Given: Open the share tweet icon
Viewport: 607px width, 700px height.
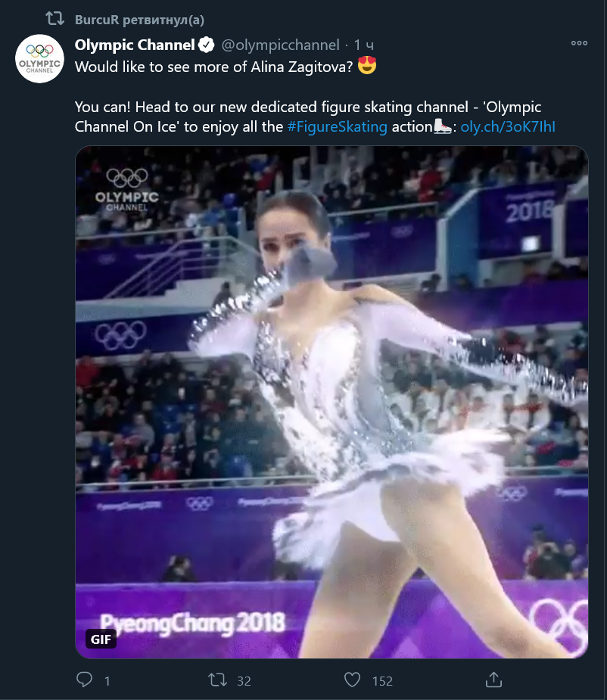Looking at the screenshot, I should (x=493, y=680).
